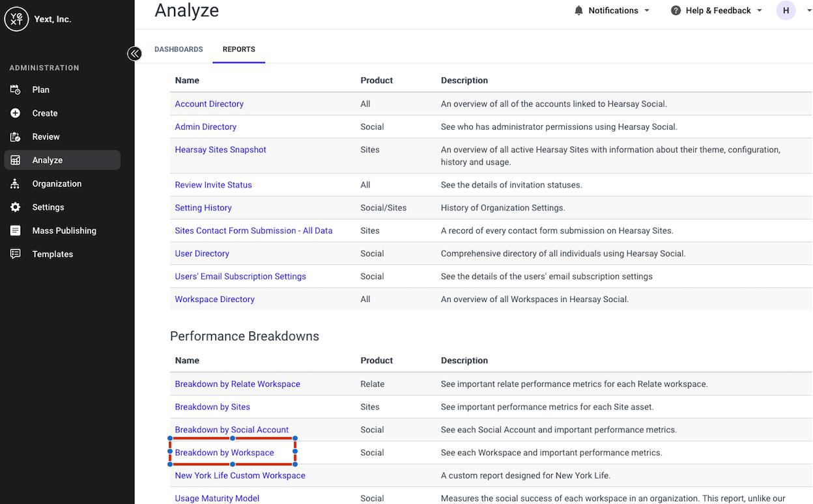Open the Usage Maturity Model report

point(217,498)
